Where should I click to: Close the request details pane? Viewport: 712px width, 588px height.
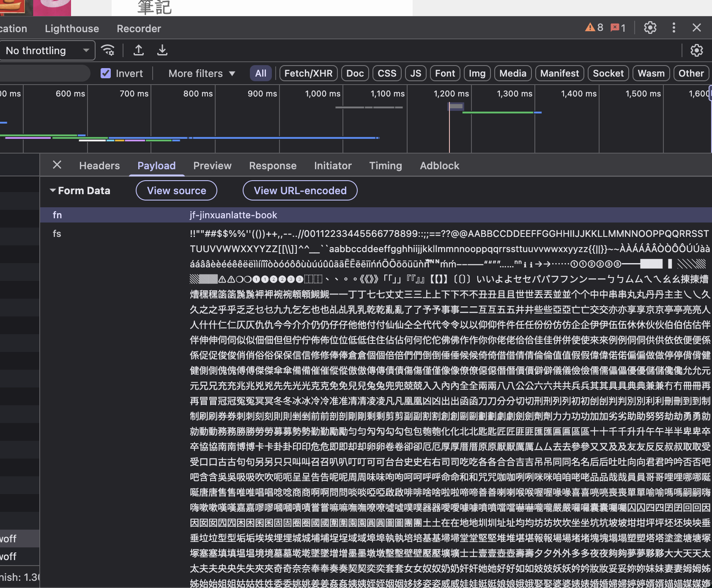[x=57, y=165]
